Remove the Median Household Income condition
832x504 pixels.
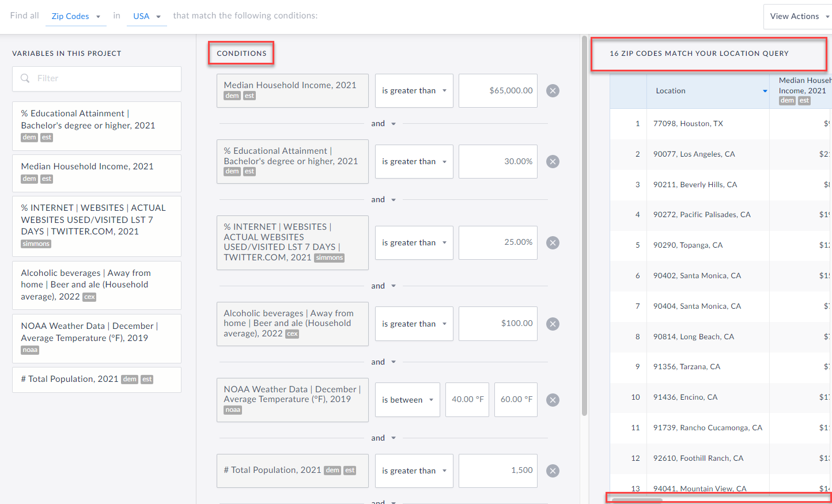[x=553, y=91]
